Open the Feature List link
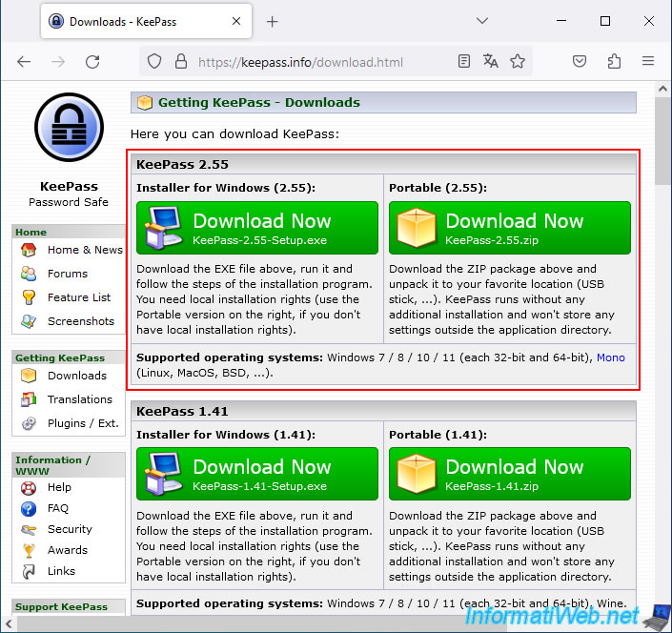 click(79, 297)
